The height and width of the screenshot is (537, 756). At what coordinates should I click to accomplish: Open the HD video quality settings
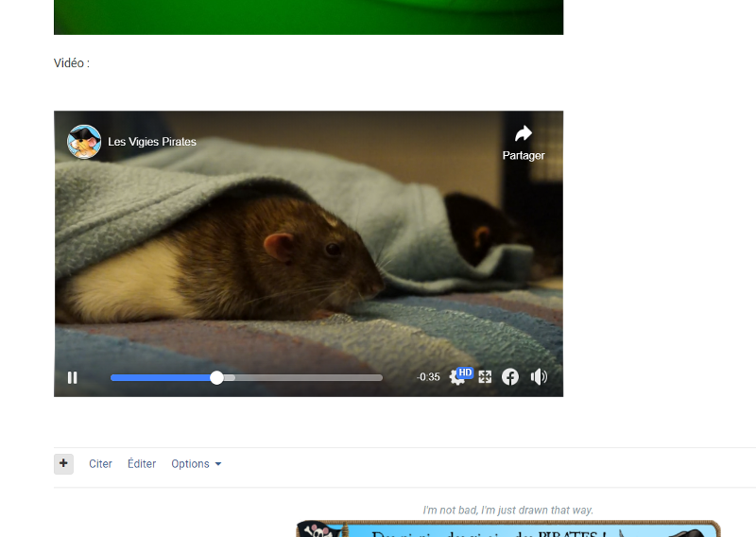[458, 377]
